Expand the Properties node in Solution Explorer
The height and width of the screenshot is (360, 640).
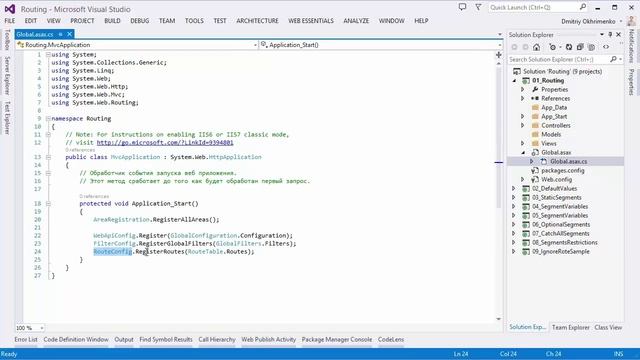[x=522, y=89]
